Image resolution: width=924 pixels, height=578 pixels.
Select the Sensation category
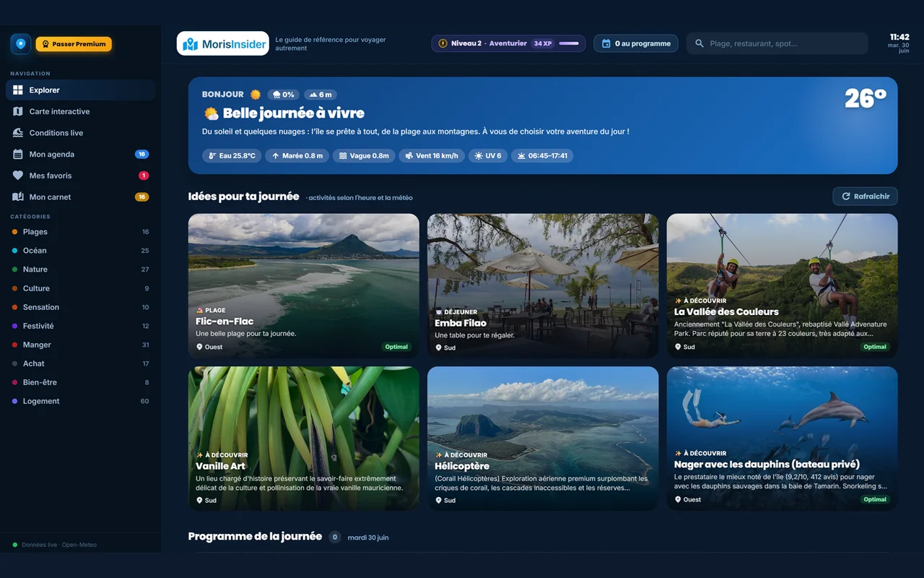tap(81, 307)
